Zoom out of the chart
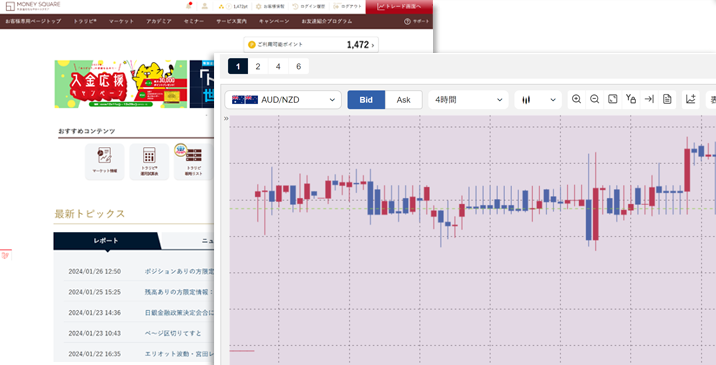716x365 pixels. point(595,99)
